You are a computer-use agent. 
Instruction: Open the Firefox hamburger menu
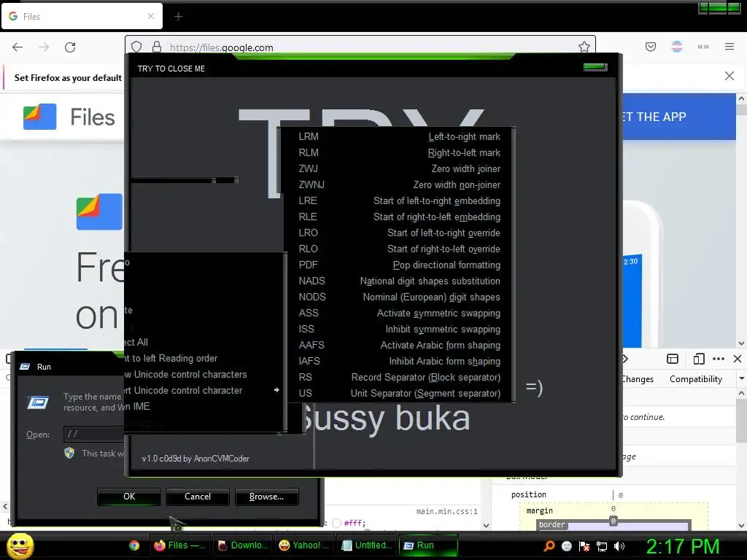(729, 47)
